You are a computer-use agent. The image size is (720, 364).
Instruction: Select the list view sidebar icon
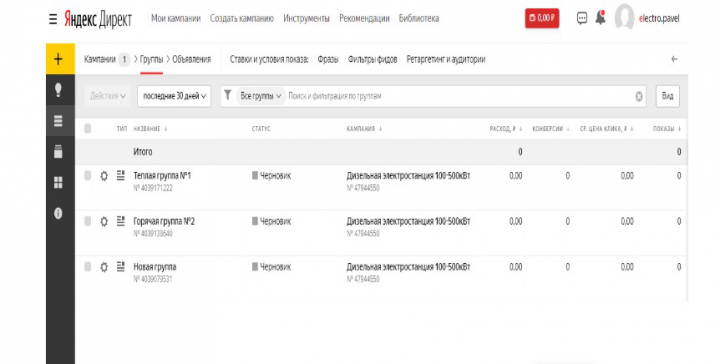(58, 121)
